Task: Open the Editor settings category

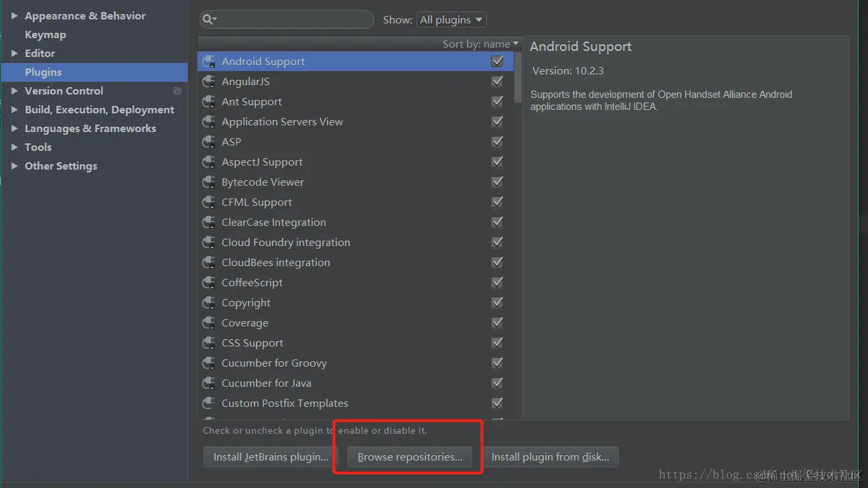Action: 40,54
